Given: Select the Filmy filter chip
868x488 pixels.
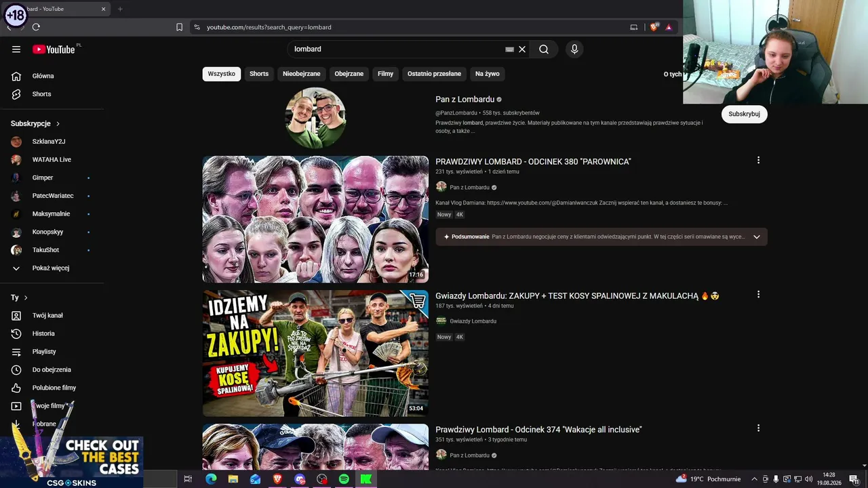Looking at the screenshot, I should (x=386, y=74).
